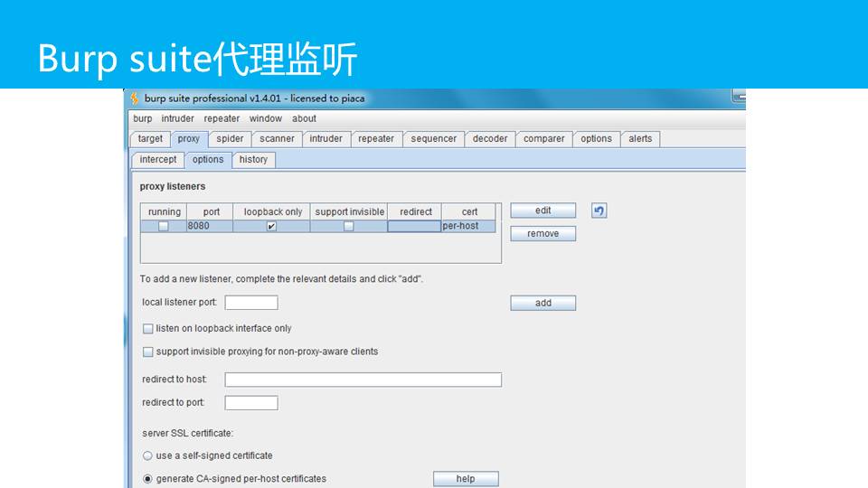This screenshot has height=488, width=868.
Task: Switch to the scanner tab
Action: point(277,139)
